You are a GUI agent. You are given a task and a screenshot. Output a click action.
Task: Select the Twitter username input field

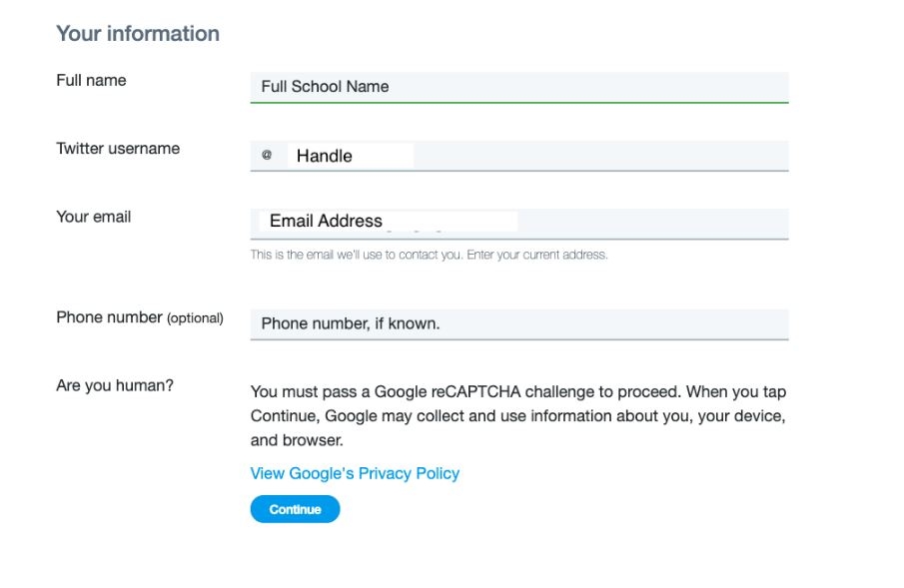coord(518,156)
